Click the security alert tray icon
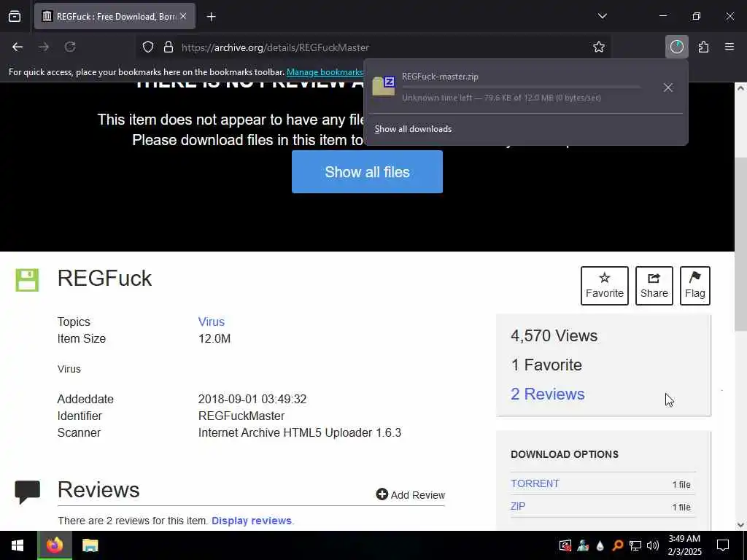 [565, 545]
